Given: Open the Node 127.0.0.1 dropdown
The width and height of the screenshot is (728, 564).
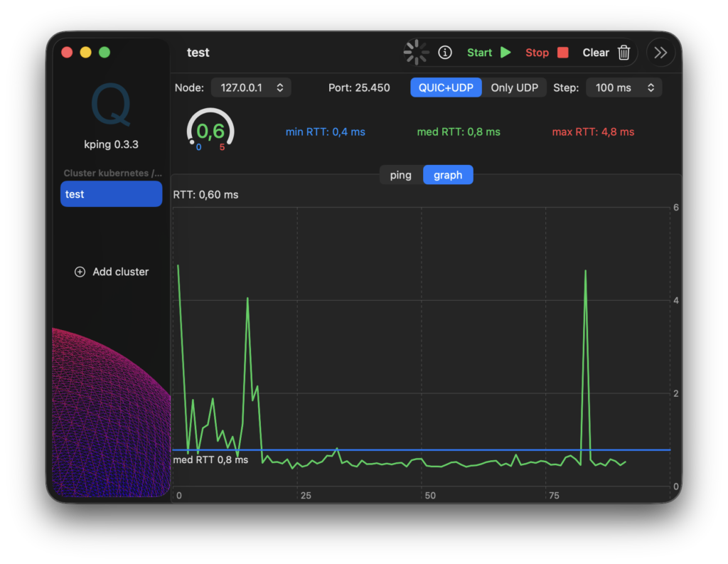Looking at the screenshot, I should tap(252, 87).
